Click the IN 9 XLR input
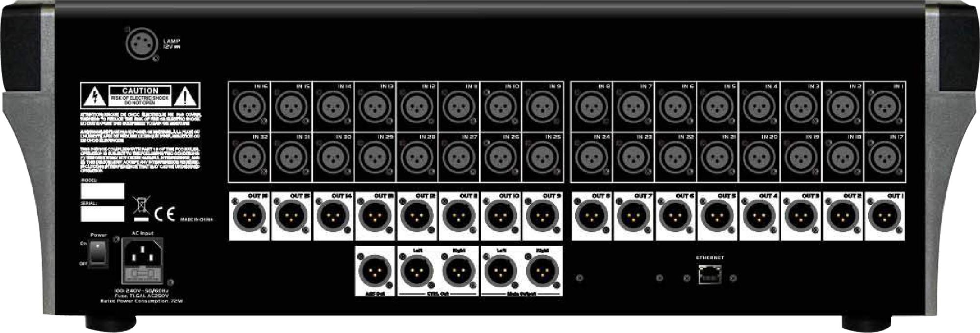This screenshot has width=980, height=333. click(542, 106)
